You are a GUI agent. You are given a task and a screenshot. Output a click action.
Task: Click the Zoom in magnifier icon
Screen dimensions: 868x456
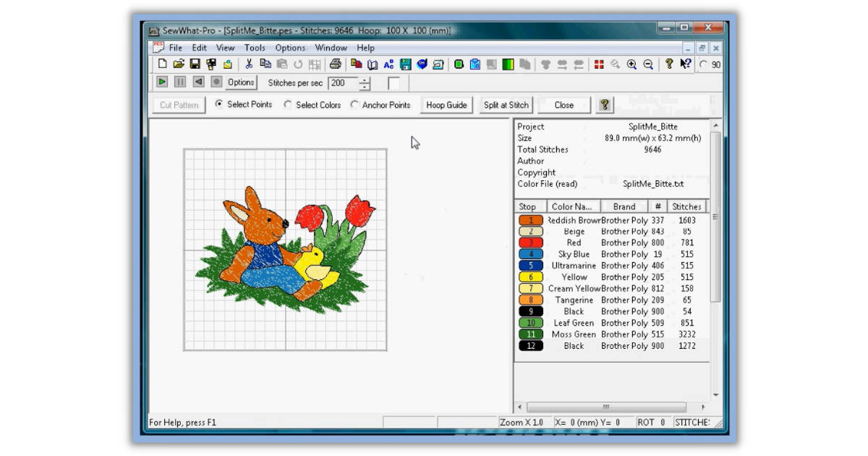[x=631, y=64]
